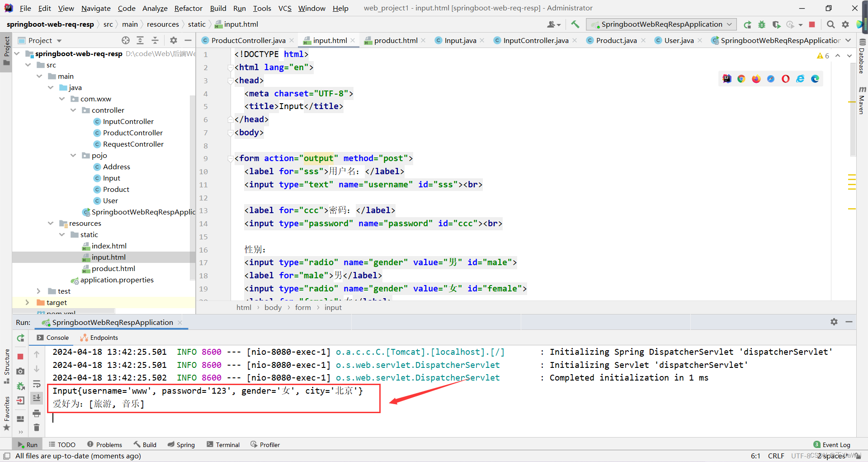Open the Refactor menu

tap(188, 8)
